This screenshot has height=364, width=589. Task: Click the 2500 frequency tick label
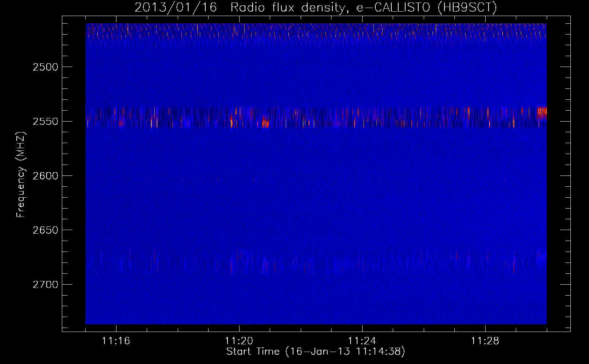45,67
